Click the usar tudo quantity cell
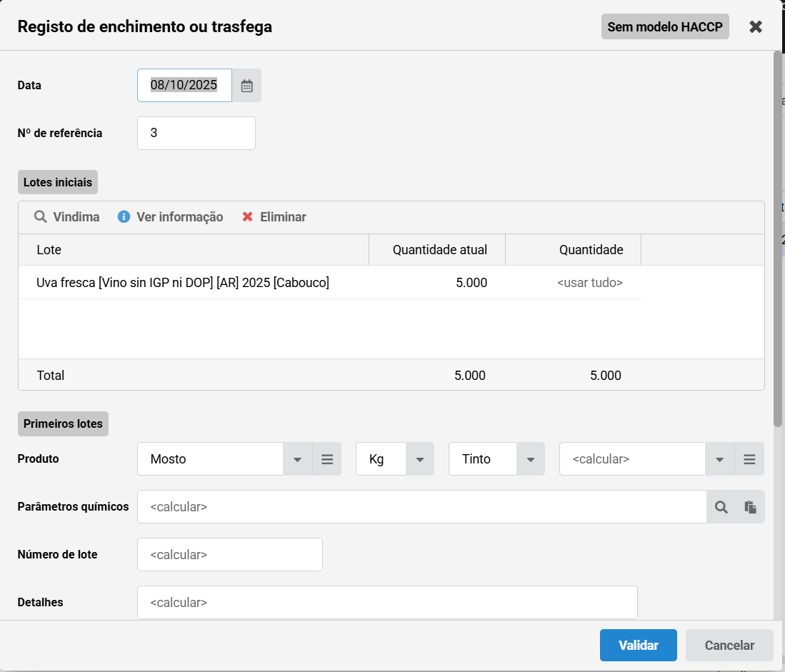The image size is (785, 672). click(574, 283)
